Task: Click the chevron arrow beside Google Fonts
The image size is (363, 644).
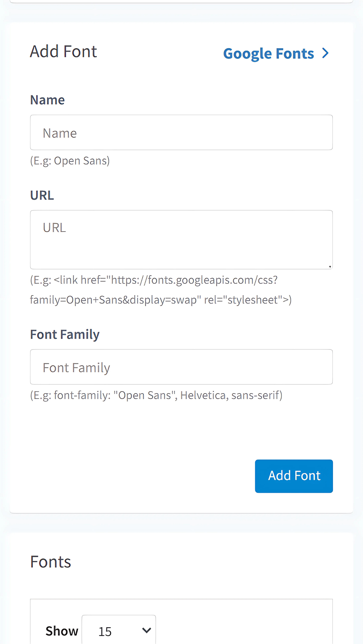Action: pyautogui.click(x=325, y=53)
